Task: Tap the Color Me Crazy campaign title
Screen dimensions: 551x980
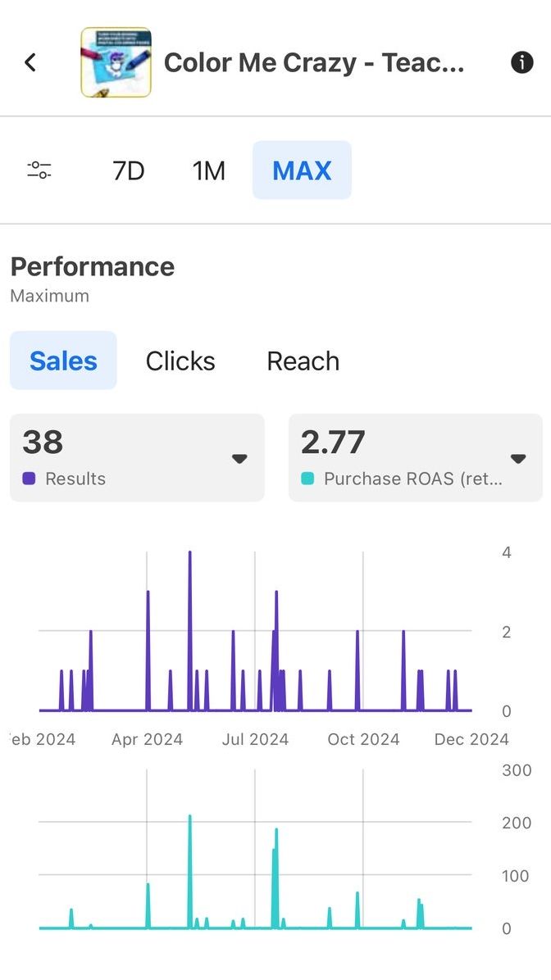Action: (315, 62)
